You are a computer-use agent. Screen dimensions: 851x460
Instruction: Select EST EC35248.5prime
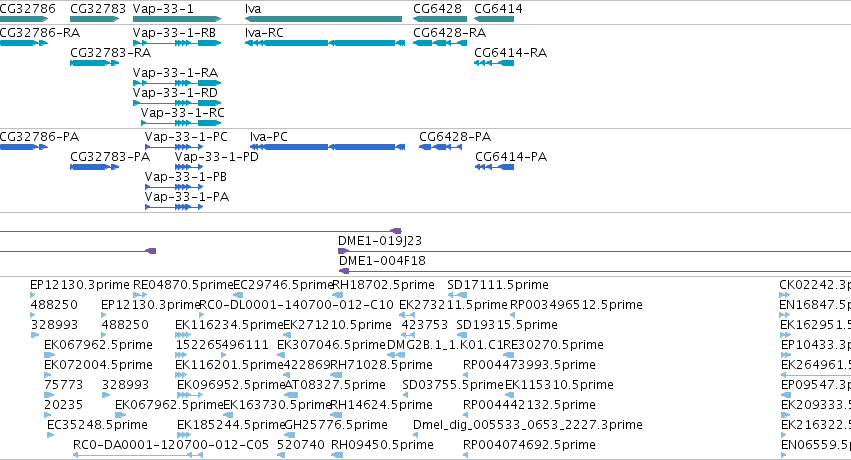point(97,425)
